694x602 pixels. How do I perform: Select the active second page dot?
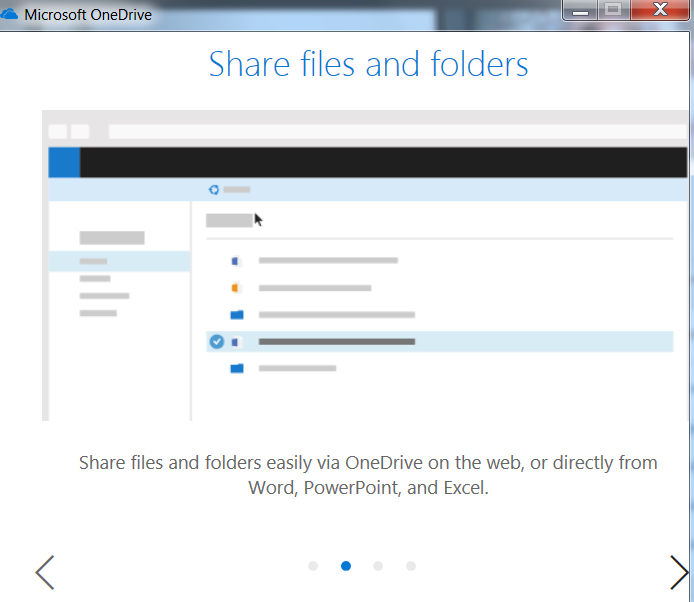[346, 566]
